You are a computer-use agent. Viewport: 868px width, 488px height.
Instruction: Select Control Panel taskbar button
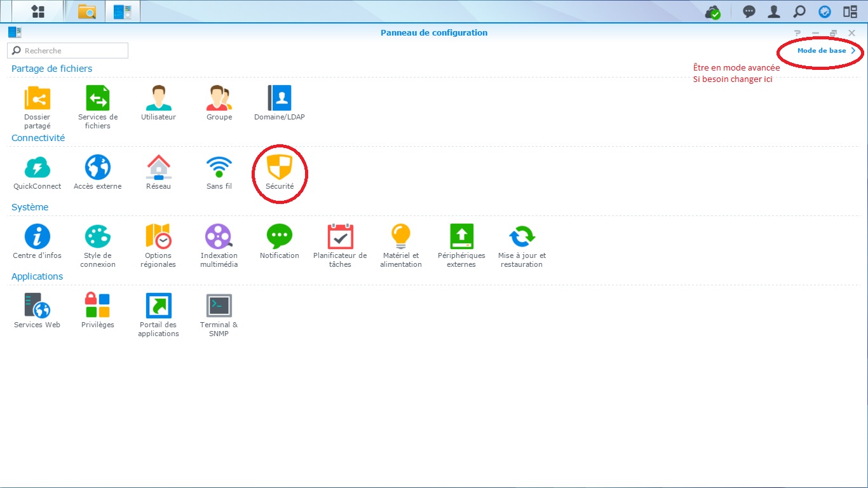123,11
